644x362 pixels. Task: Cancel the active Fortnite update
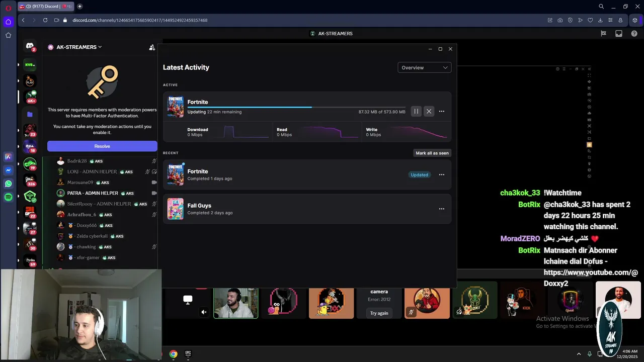click(x=429, y=112)
